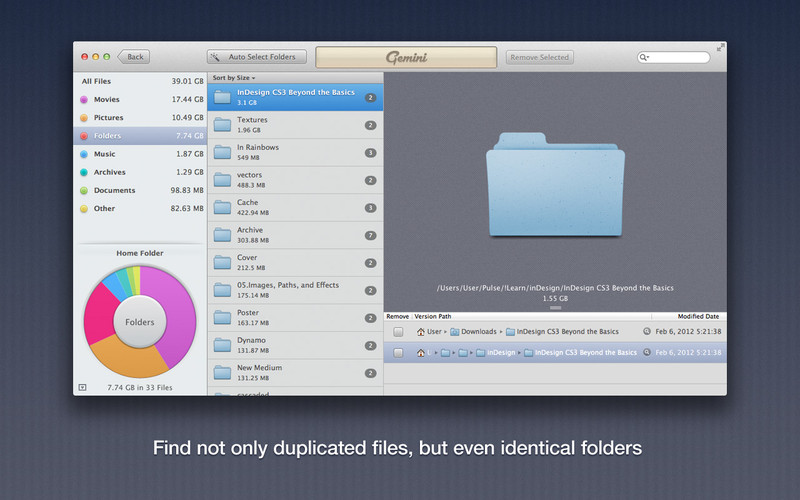800x500 pixels.
Task: Click the Auto Select Folders button
Action: click(x=256, y=57)
